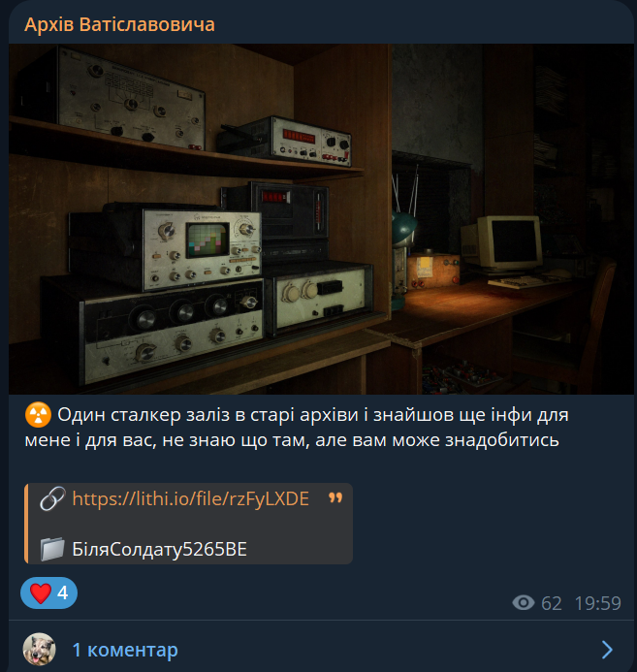Image resolution: width=637 pixels, height=672 pixels.
Task: Click the eye views icon
Action: point(523,603)
